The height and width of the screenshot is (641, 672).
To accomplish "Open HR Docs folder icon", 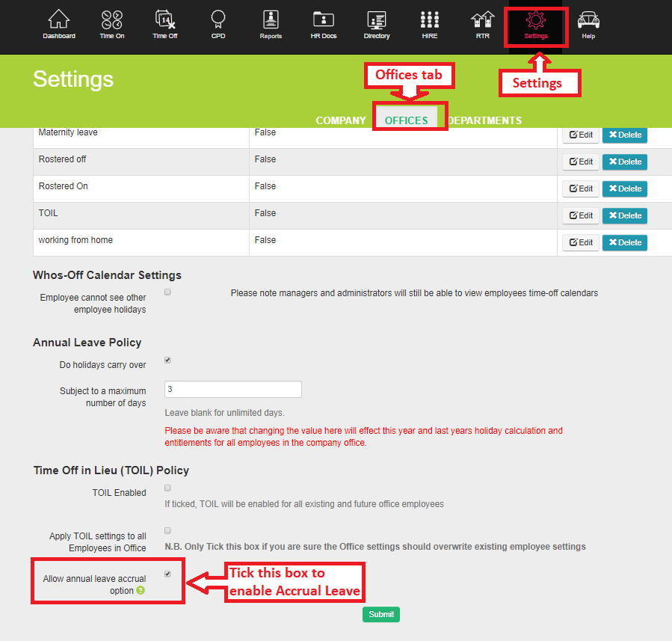I will click(324, 24).
